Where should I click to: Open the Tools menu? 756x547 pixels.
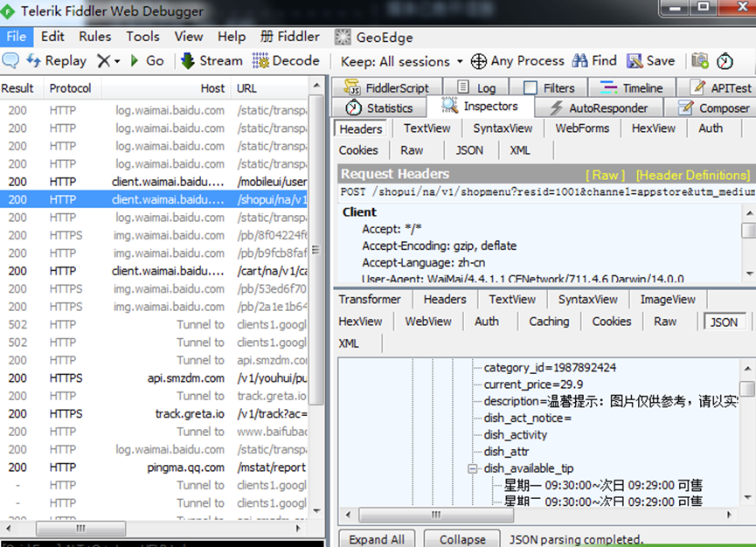click(142, 37)
